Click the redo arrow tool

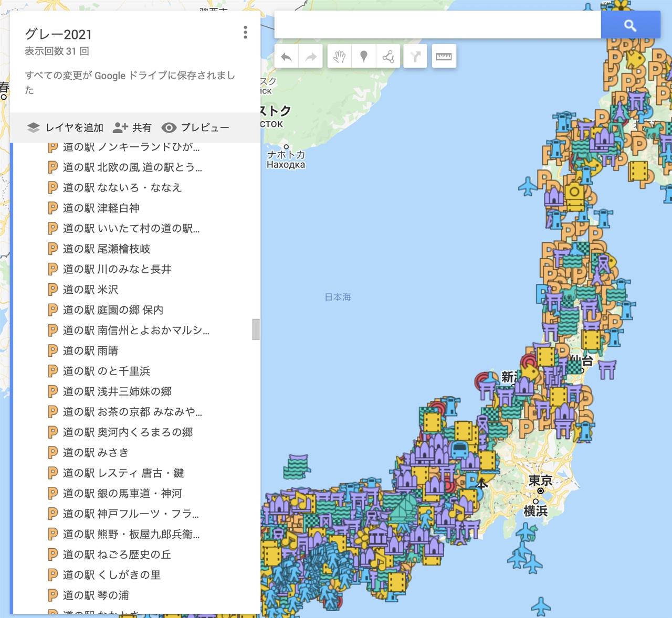click(311, 57)
